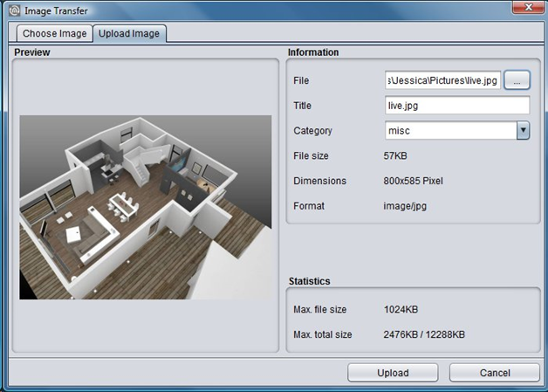Open file browser with the "..." button
Screen dimensions: 548x392
[517, 80]
